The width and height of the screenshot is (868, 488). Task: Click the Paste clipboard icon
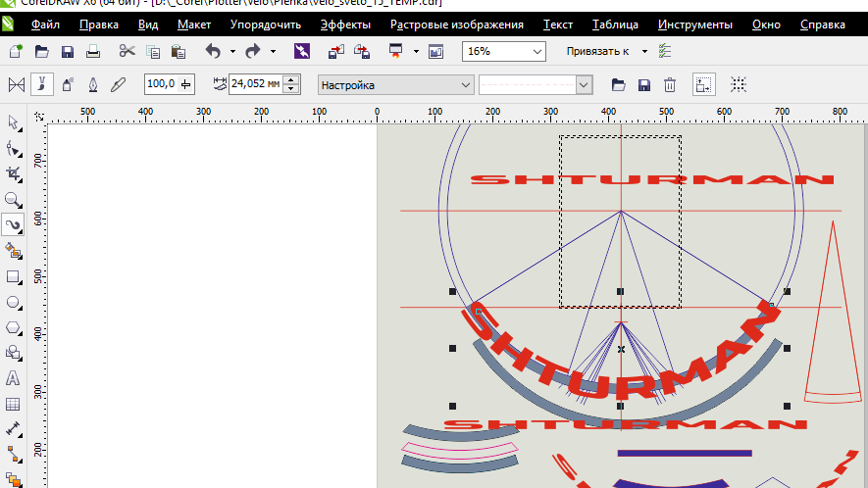click(x=179, y=52)
